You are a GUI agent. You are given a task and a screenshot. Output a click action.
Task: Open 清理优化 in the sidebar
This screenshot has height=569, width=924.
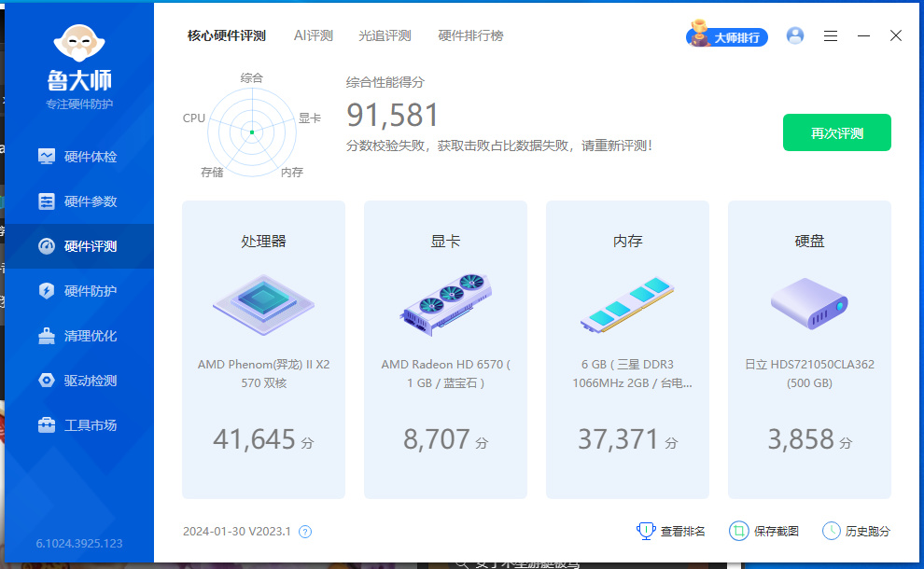79,336
